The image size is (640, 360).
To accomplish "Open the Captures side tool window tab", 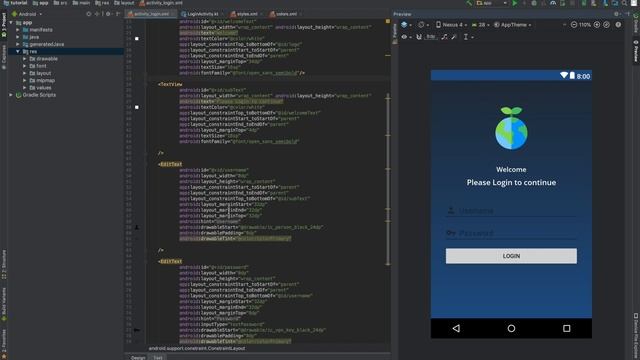I will (x=4, y=57).
